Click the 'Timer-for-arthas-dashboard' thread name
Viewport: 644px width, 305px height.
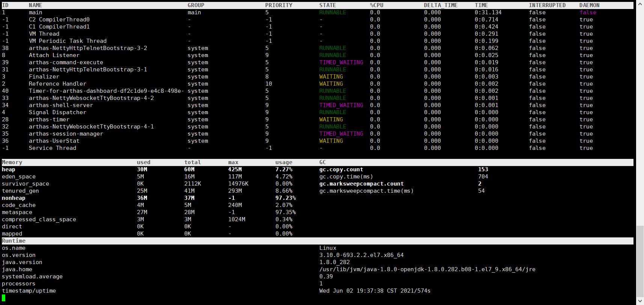click(x=106, y=91)
